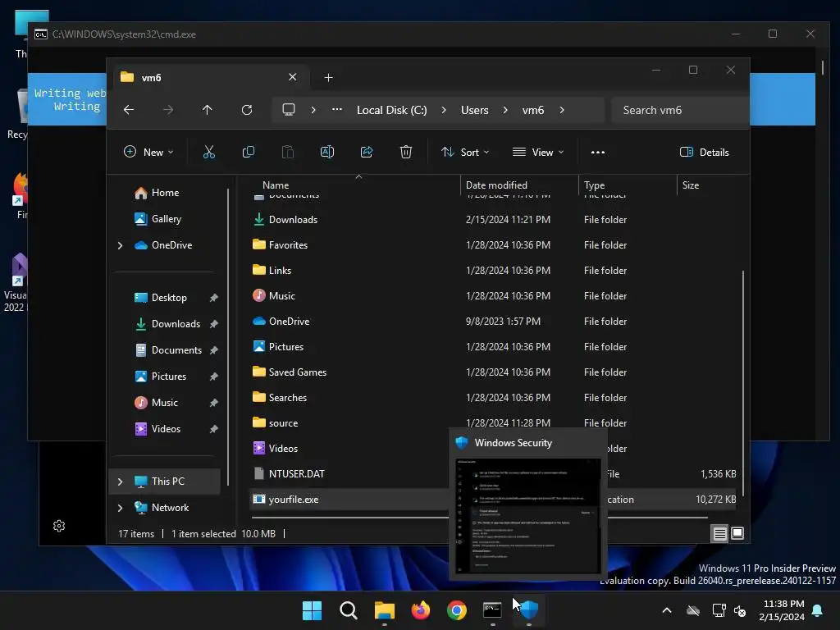Click in the Search vm6 field
840x630 pixels.
click(679, 110)
